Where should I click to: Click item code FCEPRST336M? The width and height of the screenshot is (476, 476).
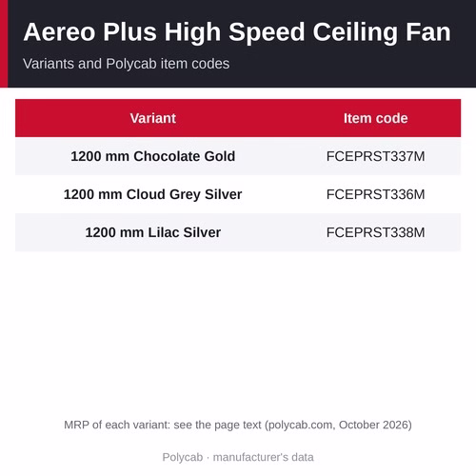tap(375, 194)
